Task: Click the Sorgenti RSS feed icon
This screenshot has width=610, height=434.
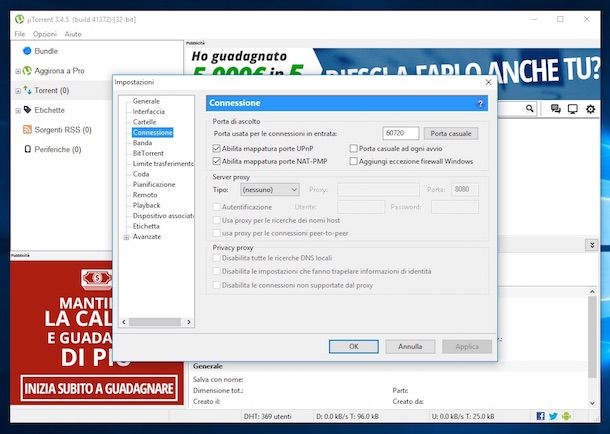Action: 27,130
